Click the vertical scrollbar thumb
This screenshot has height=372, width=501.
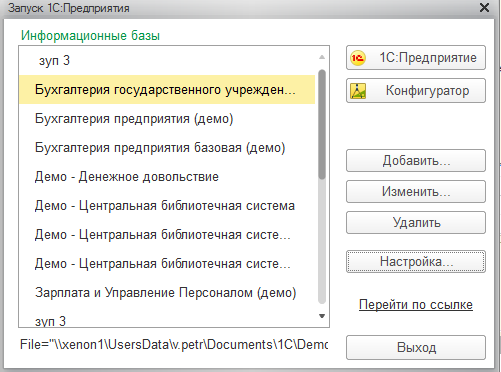pyautogui.click(x=322, y=124)
